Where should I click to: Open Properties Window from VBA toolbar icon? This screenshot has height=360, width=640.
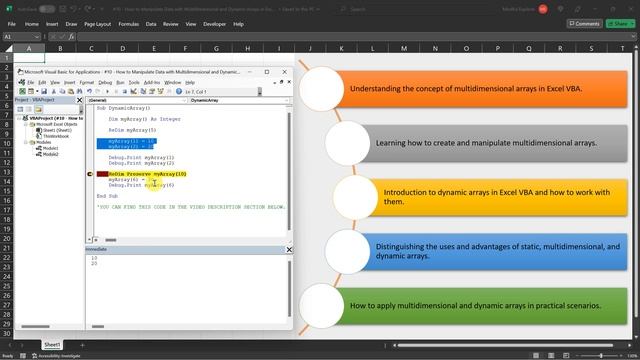[x=152, y=91]
